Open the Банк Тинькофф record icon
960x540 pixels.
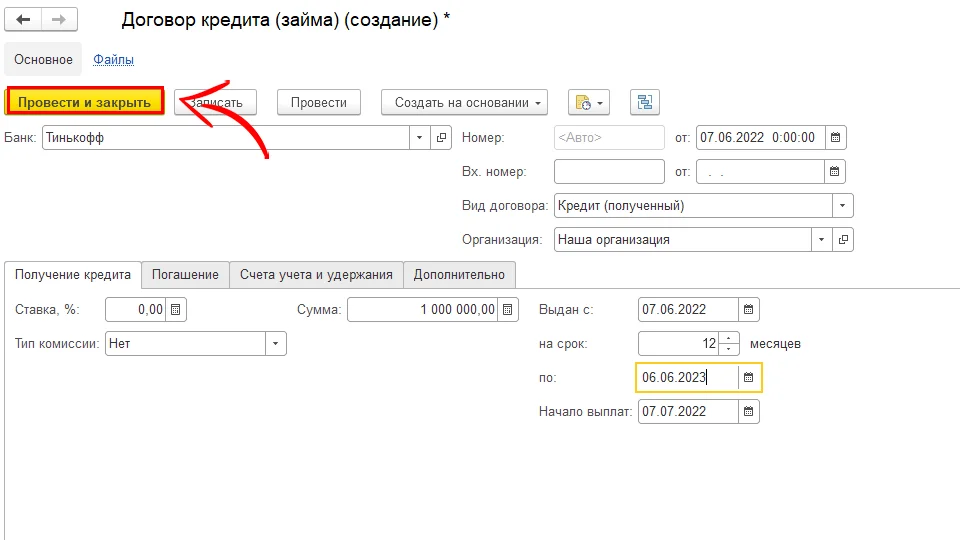click(442, 138)
